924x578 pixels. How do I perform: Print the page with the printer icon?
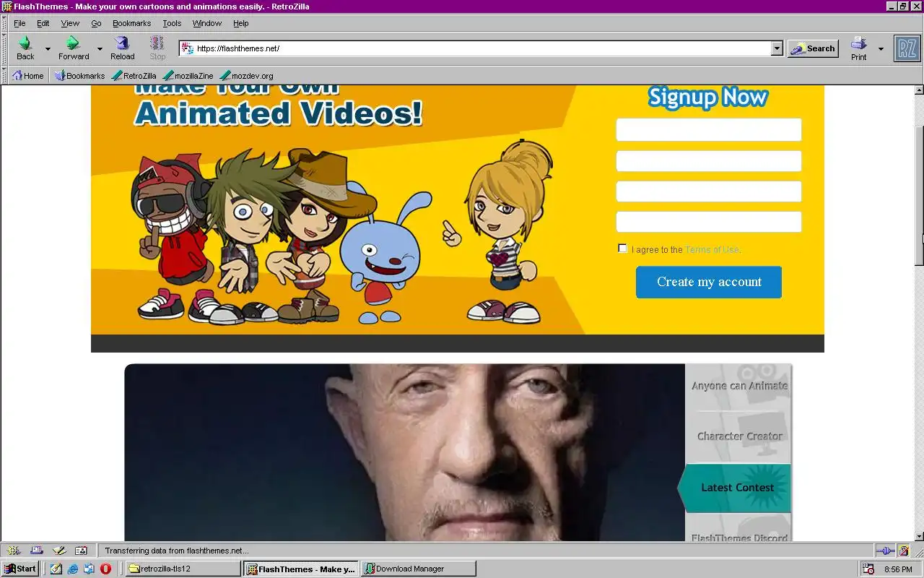click(858, 48)
